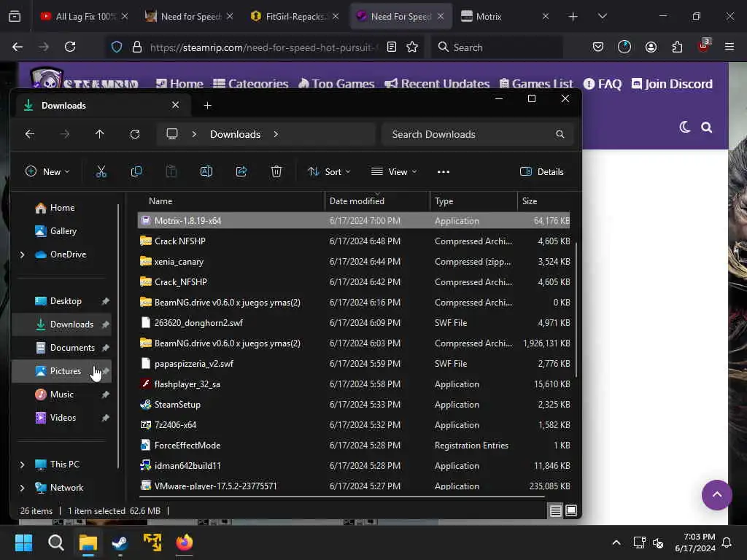Expand the This PC tree node

pyautogui.click(x=22, y=464)
